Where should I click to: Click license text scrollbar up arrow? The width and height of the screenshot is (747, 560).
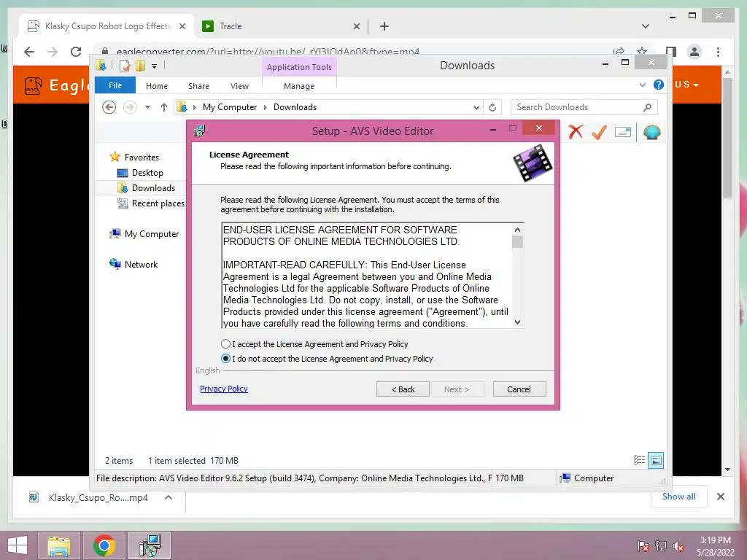coord(517,230)
